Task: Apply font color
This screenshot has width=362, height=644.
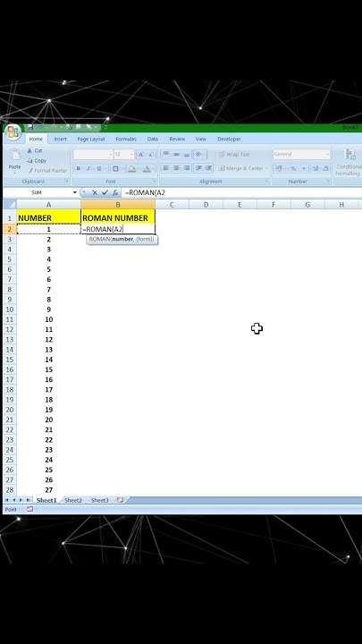Action: tap(147, 168)
